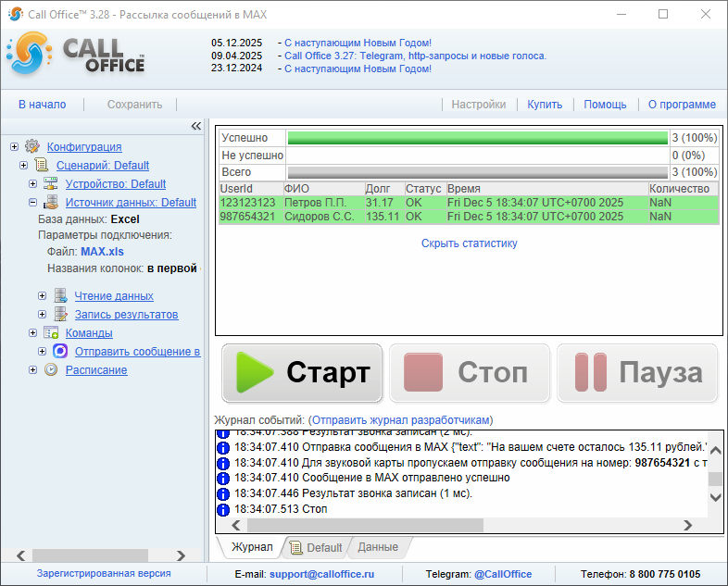728x586 pixels.
Task: Collapse the left panel with double chevron
Action: pyautogui.click(x=195, y=126)
